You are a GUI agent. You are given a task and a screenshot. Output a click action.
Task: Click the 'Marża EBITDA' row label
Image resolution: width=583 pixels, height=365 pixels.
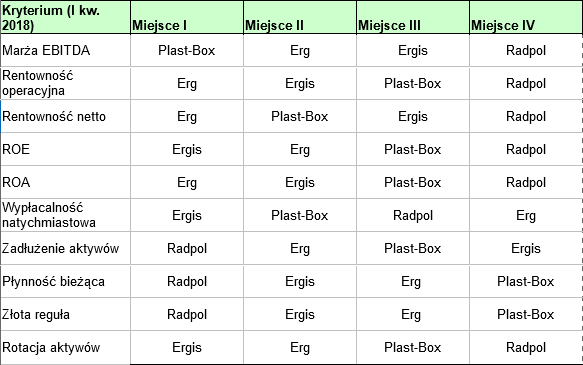click(65, 51)
